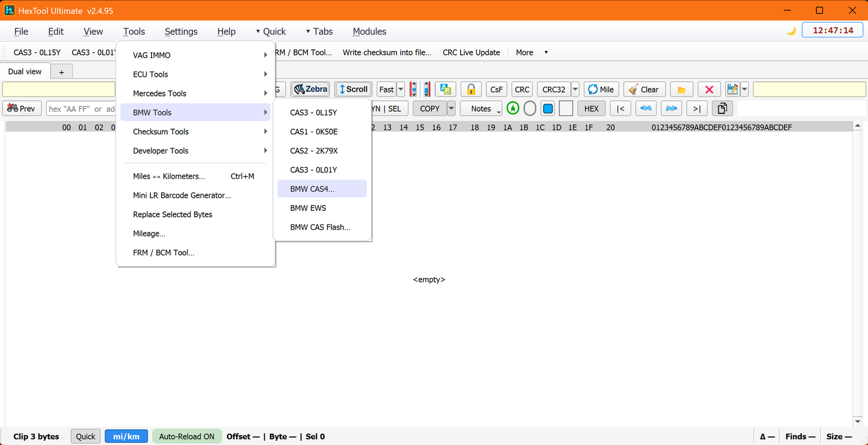
Task: Toggle the Scroll sync button
Action: coord(353,89)
